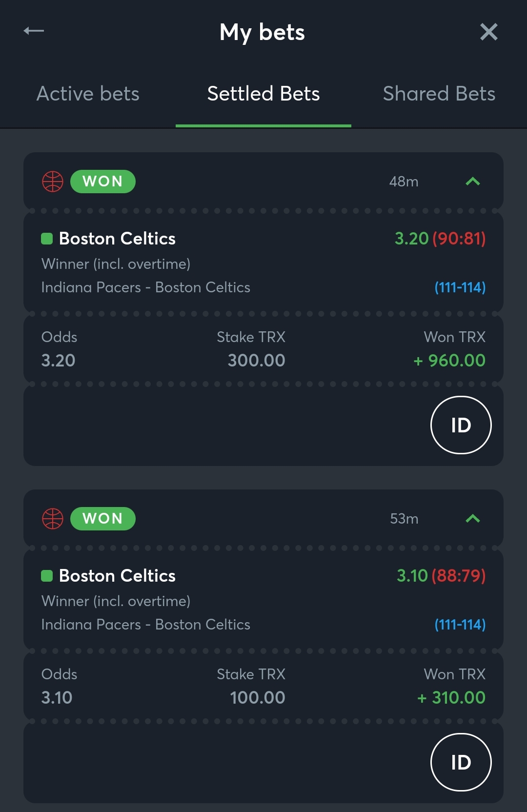Collapse the 53m bet card chevron

(x=473, y=519)
